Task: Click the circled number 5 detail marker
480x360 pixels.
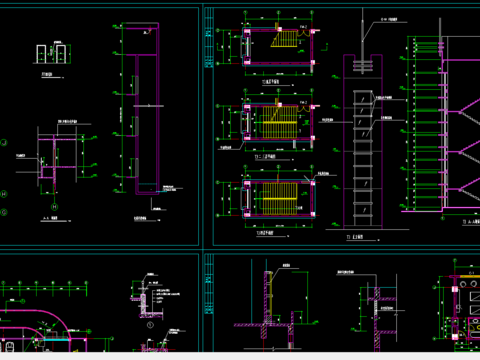Action: [150, 325]
